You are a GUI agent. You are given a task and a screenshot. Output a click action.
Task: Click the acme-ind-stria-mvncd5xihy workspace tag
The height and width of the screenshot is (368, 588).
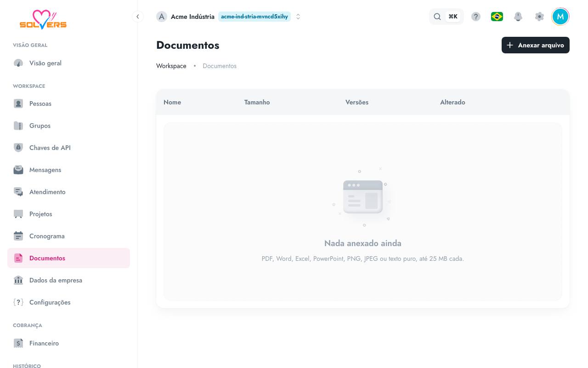pyautogui.click(x=254, y=17)
